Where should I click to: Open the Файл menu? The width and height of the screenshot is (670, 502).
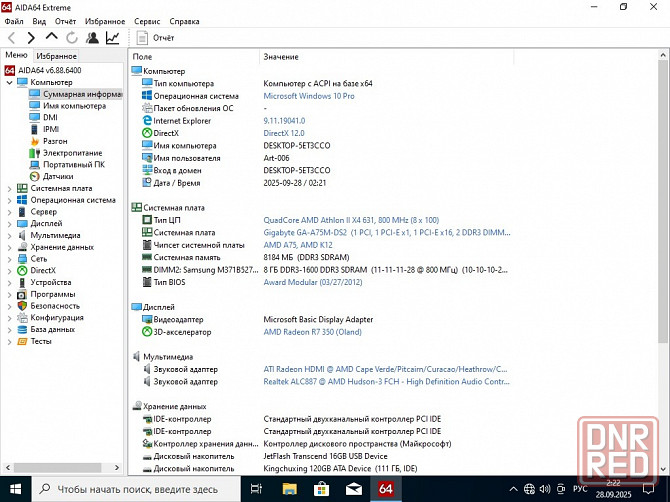(15, 20)
